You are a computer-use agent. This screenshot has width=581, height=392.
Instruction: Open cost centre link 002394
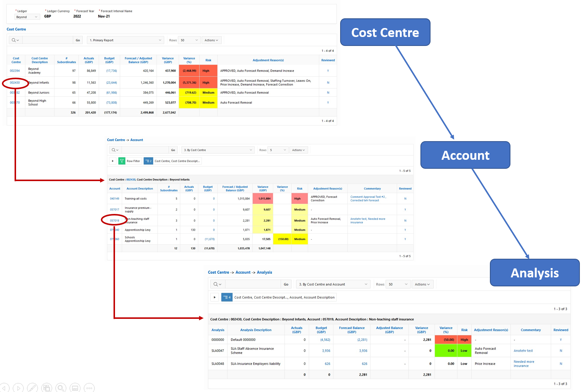(15, 71)
